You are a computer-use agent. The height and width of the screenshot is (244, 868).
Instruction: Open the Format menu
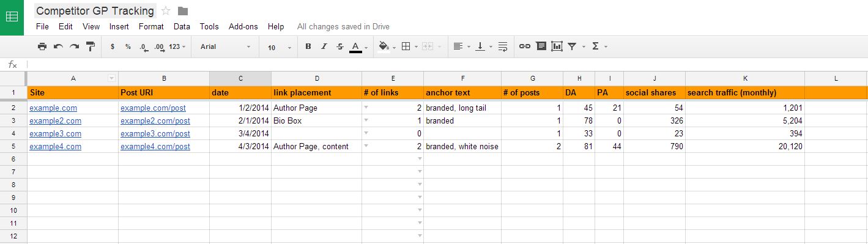151,26
